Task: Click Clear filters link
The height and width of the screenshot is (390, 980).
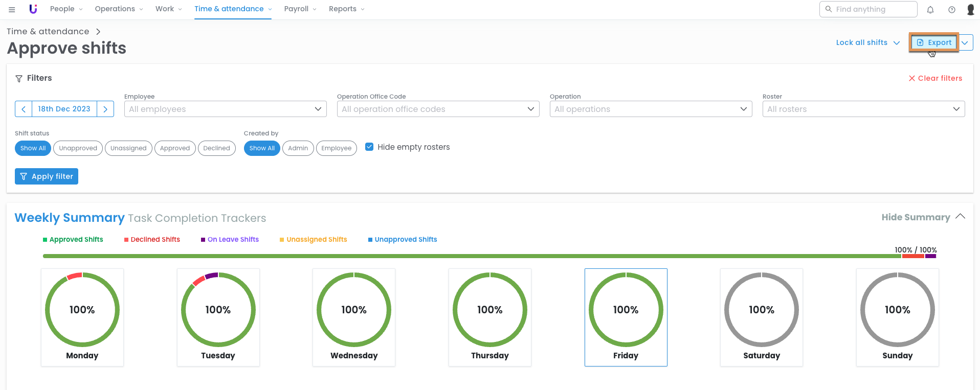Action: 935,78
